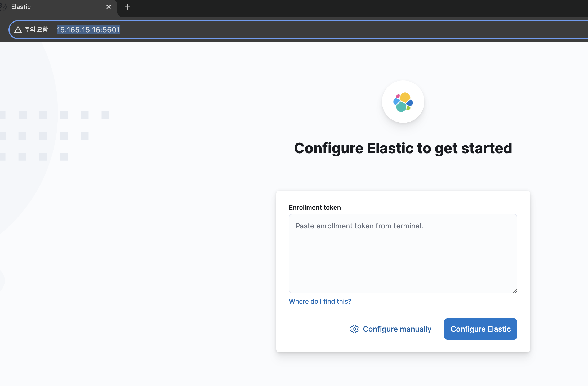Select the Elastic tab
Image resolution: width=588 pixels, height=386 pixels.
[53, 7]
